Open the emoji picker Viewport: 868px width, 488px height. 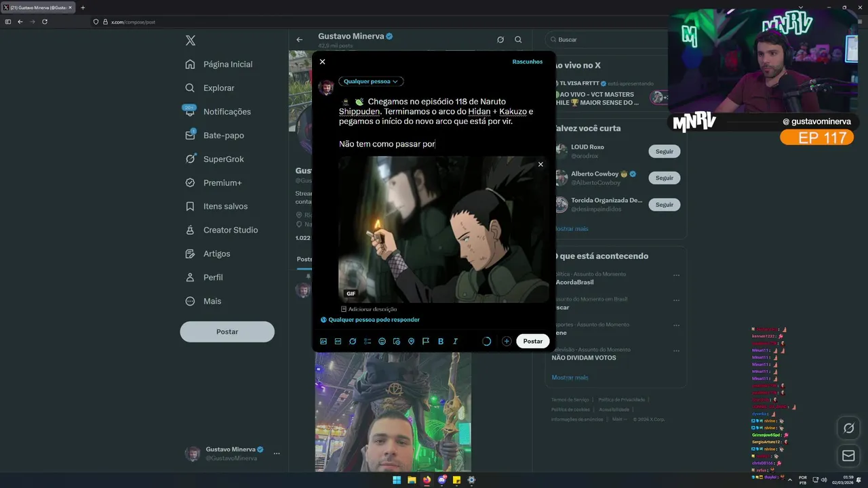382,342
